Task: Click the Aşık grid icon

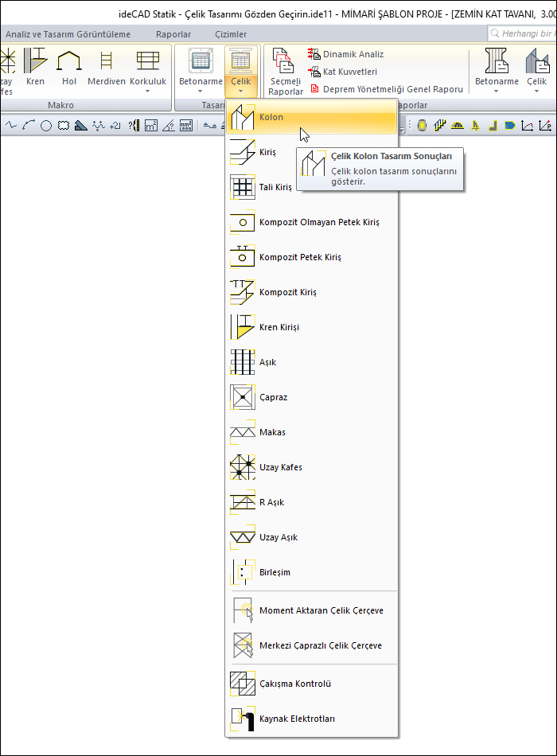Action: tap(242, 362)
